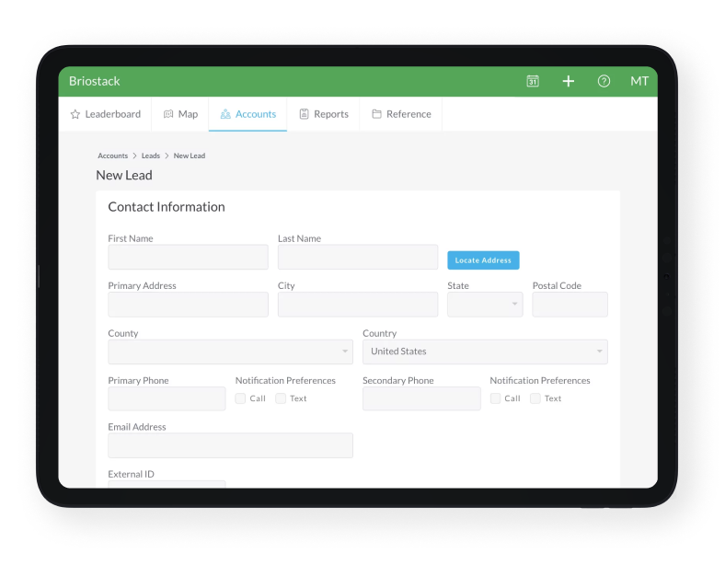Screen dimensions: 725x588
Task: Click the External ID label
Action: (131, 474)
